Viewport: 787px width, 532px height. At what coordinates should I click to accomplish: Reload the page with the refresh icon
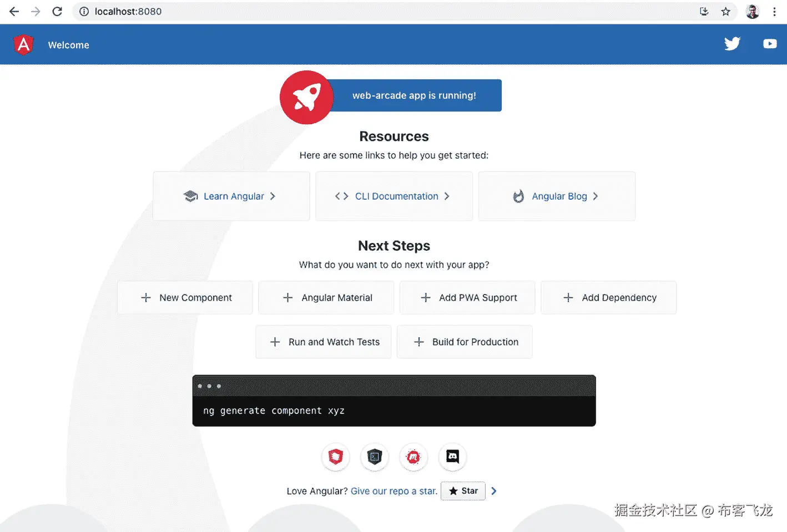click(57, 11)
